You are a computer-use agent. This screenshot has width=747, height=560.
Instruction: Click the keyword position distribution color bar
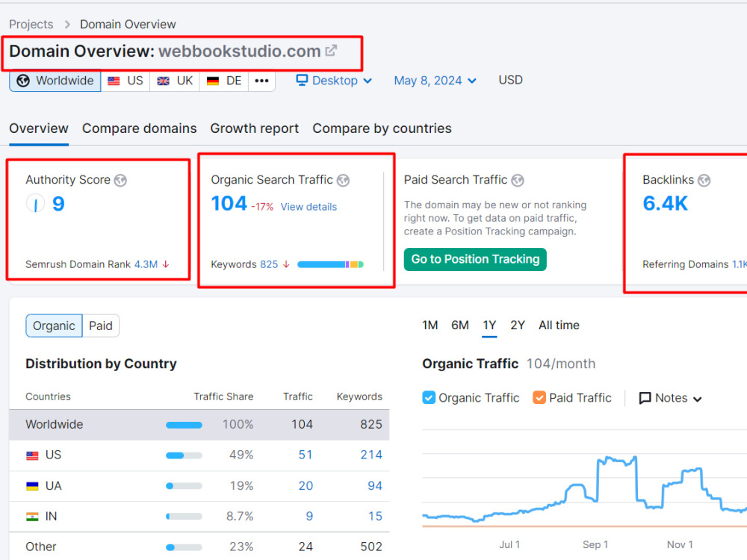[x=331, y=264]
